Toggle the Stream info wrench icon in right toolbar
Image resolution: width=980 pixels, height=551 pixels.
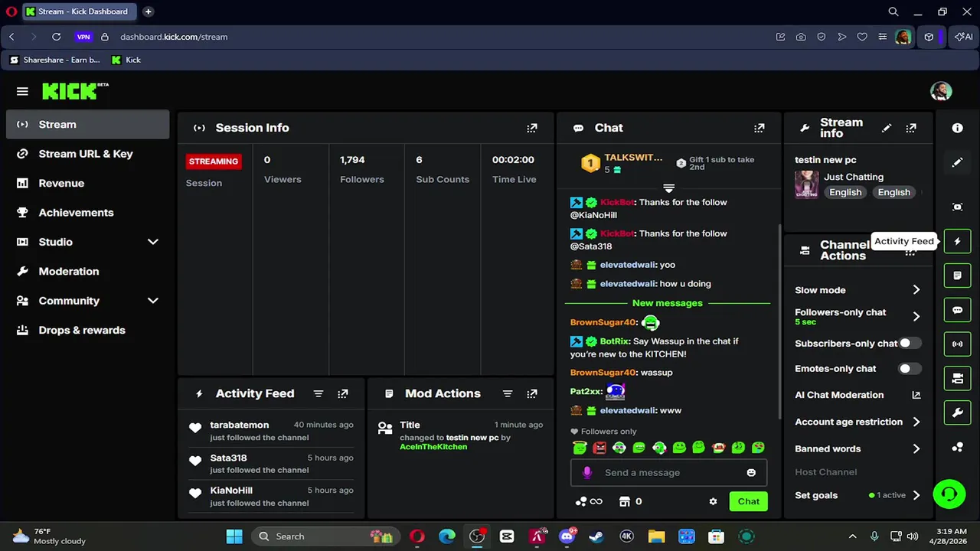point(957,413)
